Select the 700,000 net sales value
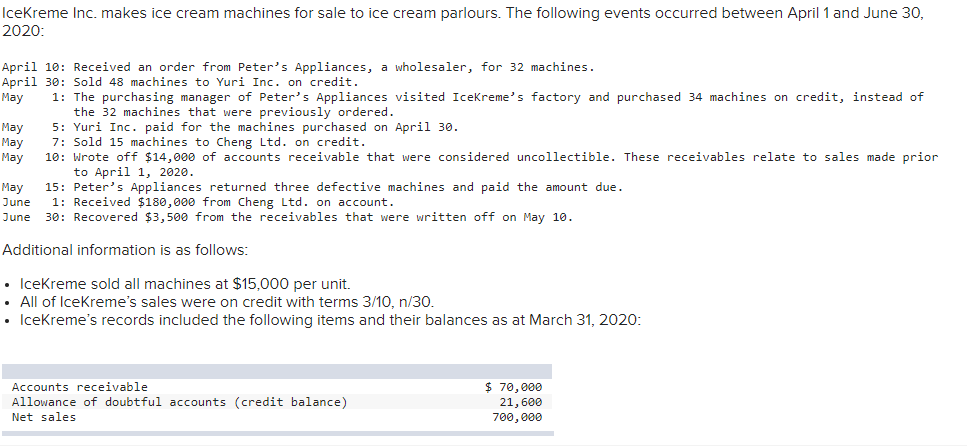Screen dimensions: 967x448 click(517, 417)
